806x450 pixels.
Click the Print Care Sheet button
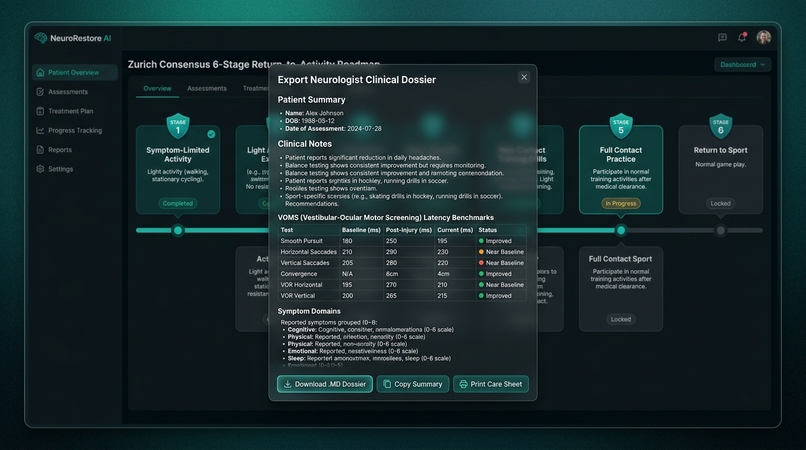[491, 384]
